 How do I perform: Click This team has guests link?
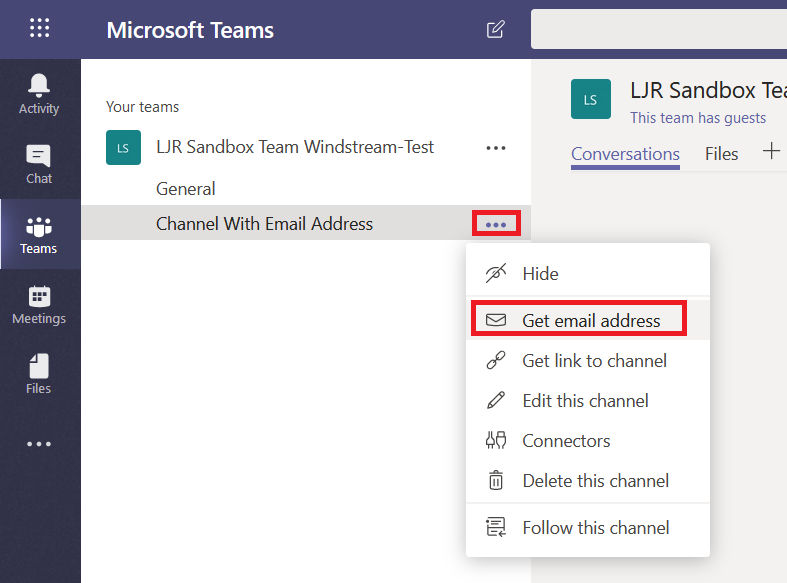pos(698,118)
